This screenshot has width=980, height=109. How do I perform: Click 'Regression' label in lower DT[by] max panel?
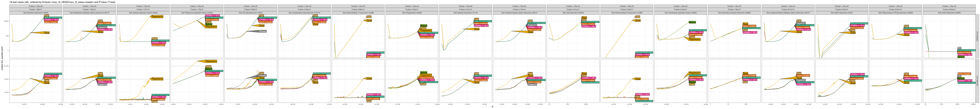[x=211, y=61]
